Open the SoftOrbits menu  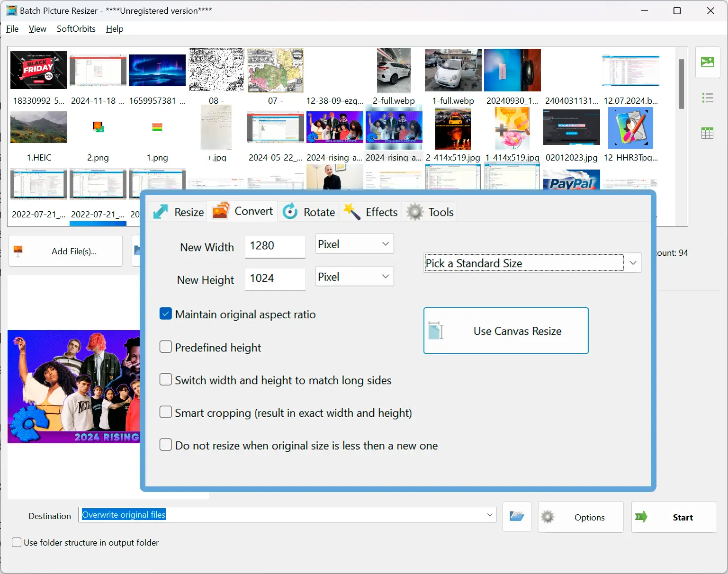point(76,29)
